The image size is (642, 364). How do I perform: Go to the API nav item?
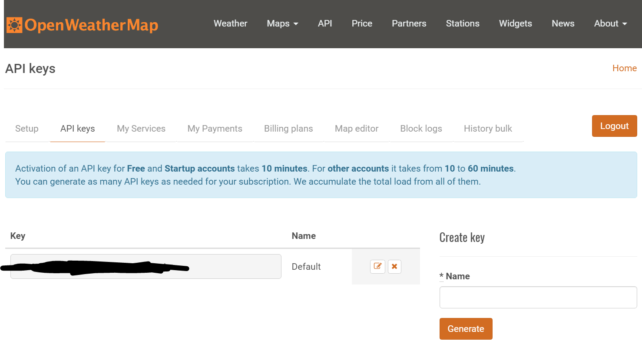[325, 23]
